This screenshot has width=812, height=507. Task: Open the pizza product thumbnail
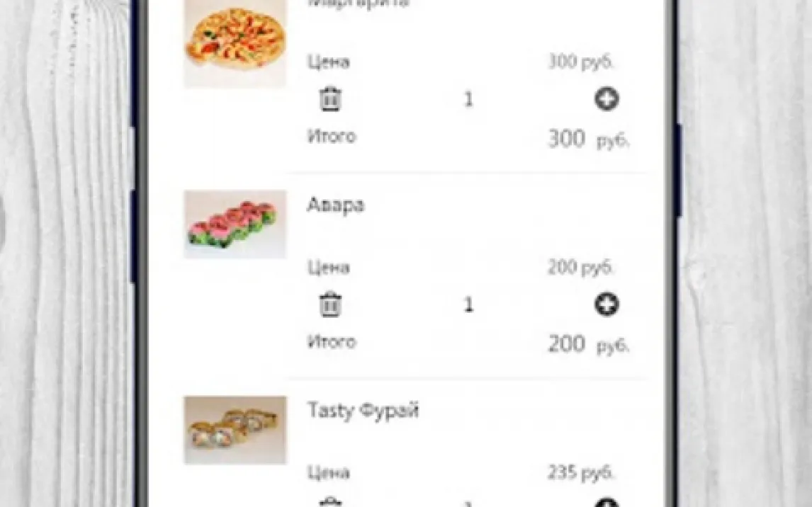(235, 43)
